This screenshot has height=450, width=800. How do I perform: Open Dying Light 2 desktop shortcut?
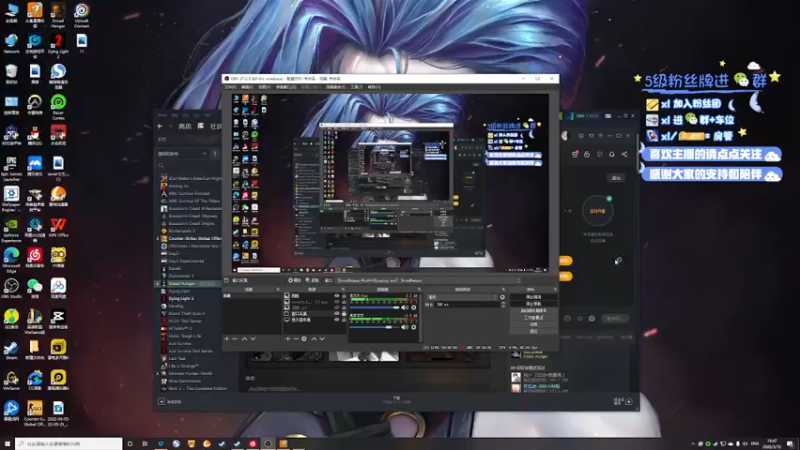click(58, 46)
